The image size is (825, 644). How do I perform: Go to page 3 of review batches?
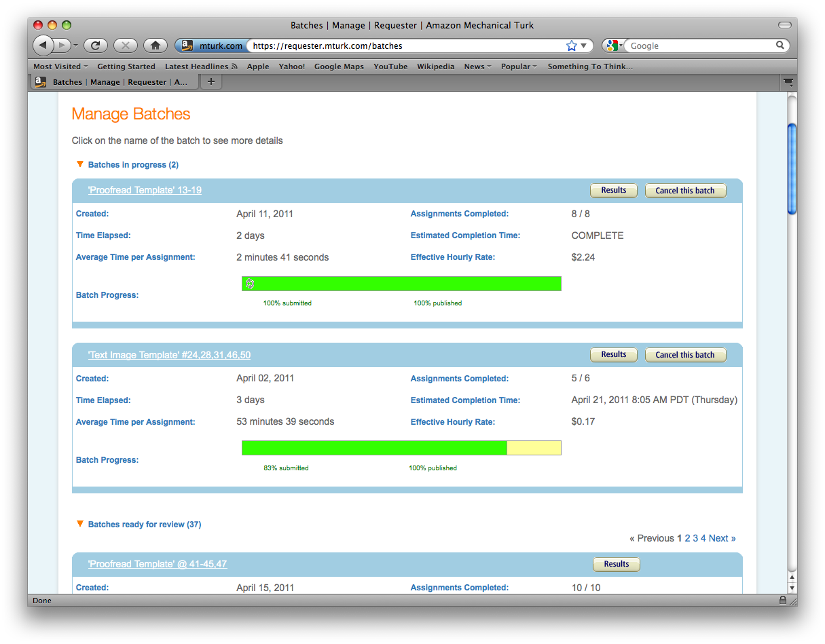tap(695, 538)
